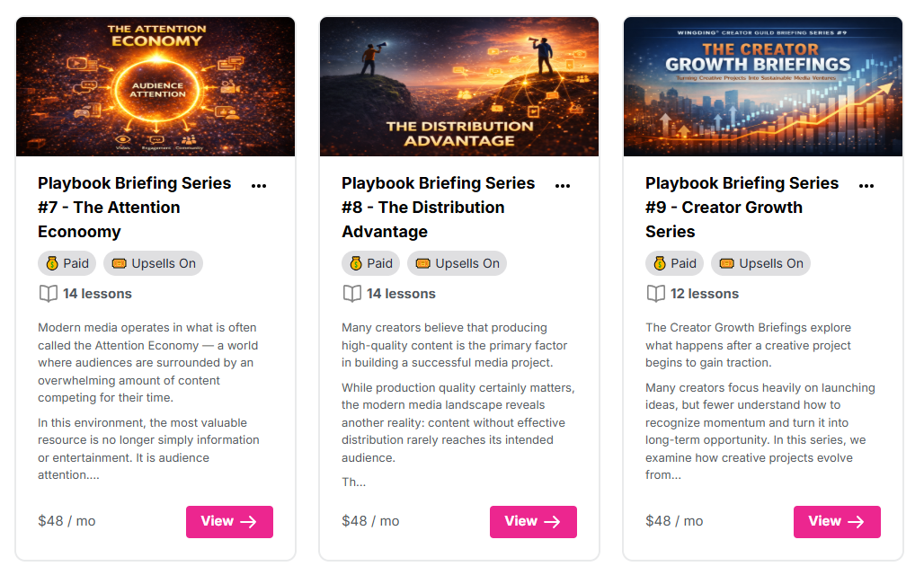Click money bag icon on series #7 Paid badge
The width and height of the screenshot is (924, 584).
[x=52, y=263]
